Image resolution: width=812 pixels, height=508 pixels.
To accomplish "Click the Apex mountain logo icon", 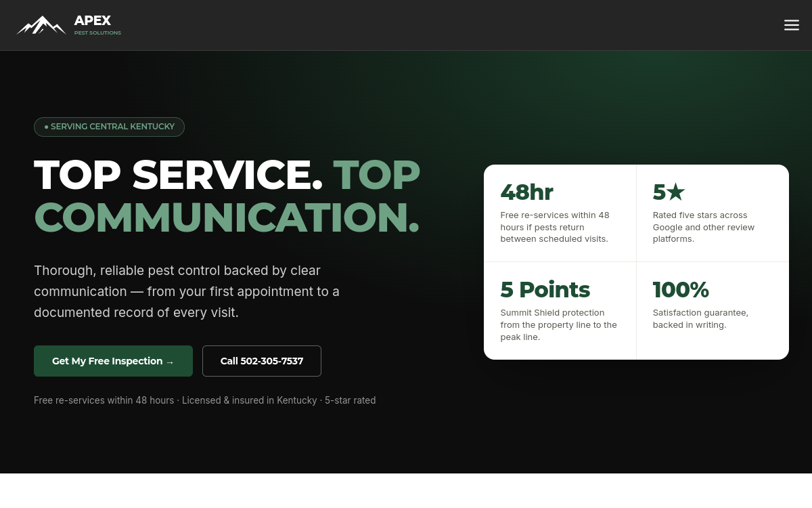I will (x=41, y=25).
